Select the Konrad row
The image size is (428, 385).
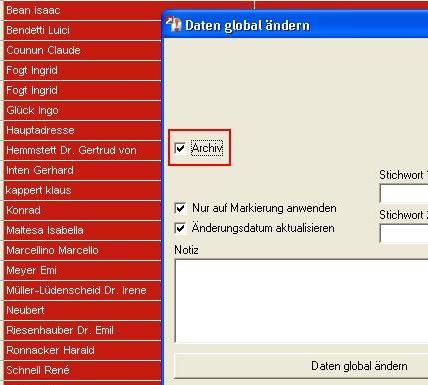(x=82, y=210)
